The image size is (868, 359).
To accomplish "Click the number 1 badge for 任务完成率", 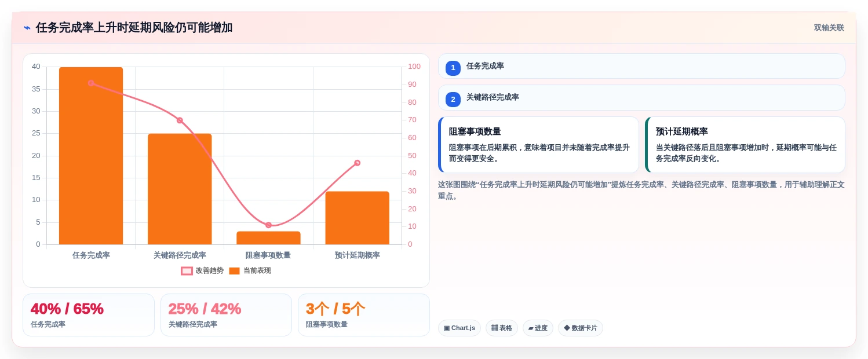I will tap(453, 68).
